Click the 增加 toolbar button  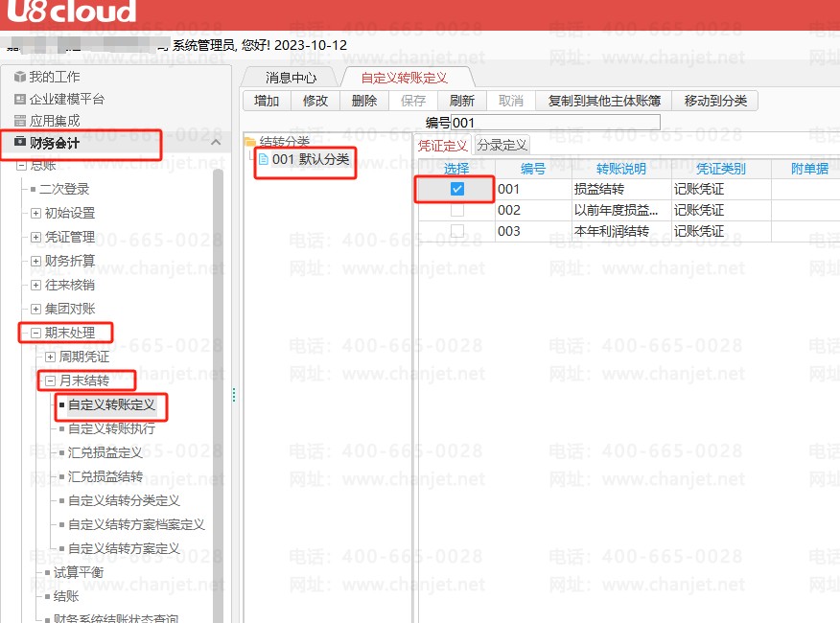pyautogui.click(x=267, y=101)
